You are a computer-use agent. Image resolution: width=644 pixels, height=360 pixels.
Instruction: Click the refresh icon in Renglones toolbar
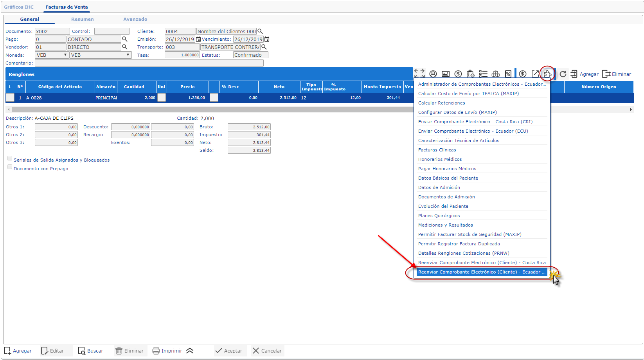563,74
